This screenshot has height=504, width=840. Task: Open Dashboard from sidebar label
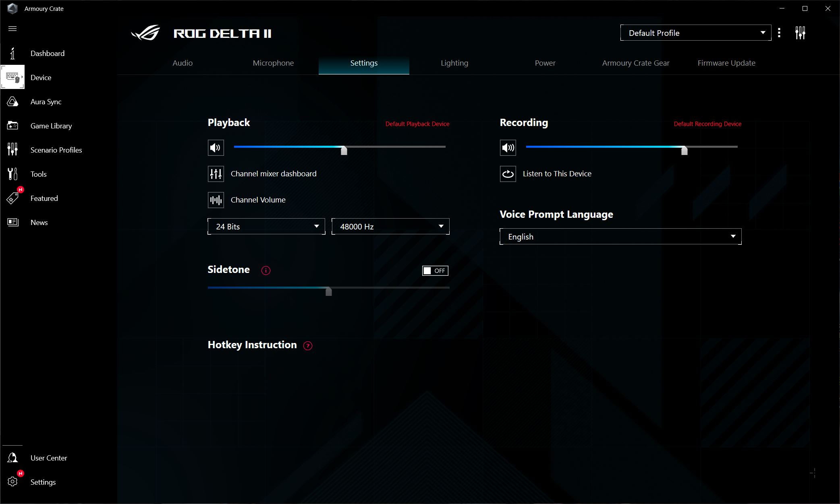[48, 54]
